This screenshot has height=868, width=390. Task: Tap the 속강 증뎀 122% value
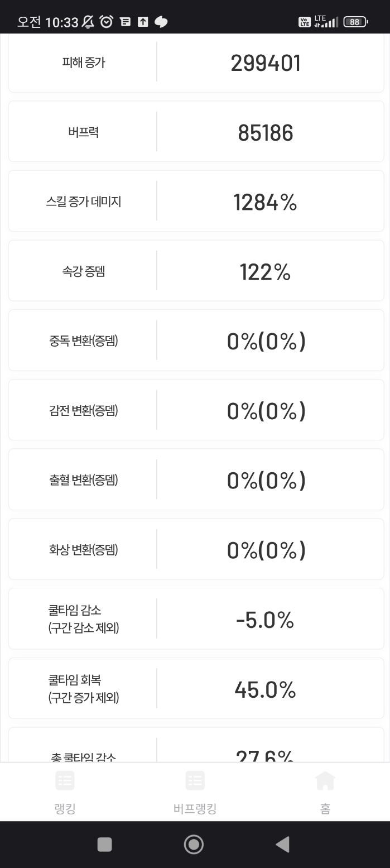click(x=266, y=272)
